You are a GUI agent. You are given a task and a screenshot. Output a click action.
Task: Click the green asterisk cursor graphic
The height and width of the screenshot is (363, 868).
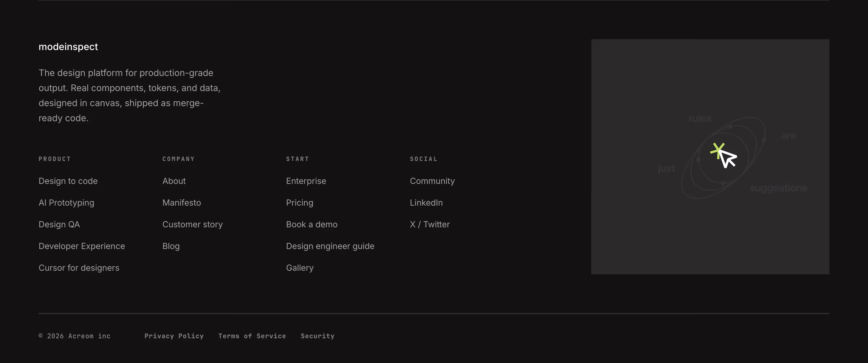[723, 155]
